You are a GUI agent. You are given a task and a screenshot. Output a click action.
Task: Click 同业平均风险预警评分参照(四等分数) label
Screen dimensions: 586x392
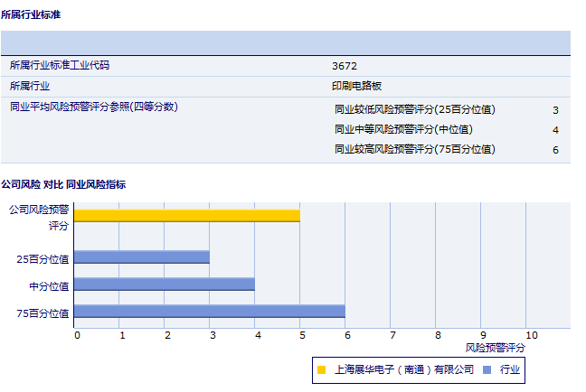(93, 107)
